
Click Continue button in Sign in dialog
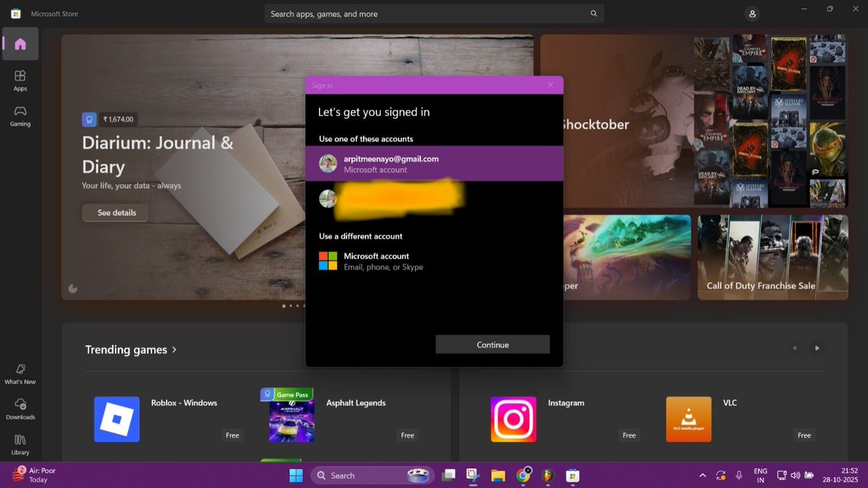pos(493,345)
